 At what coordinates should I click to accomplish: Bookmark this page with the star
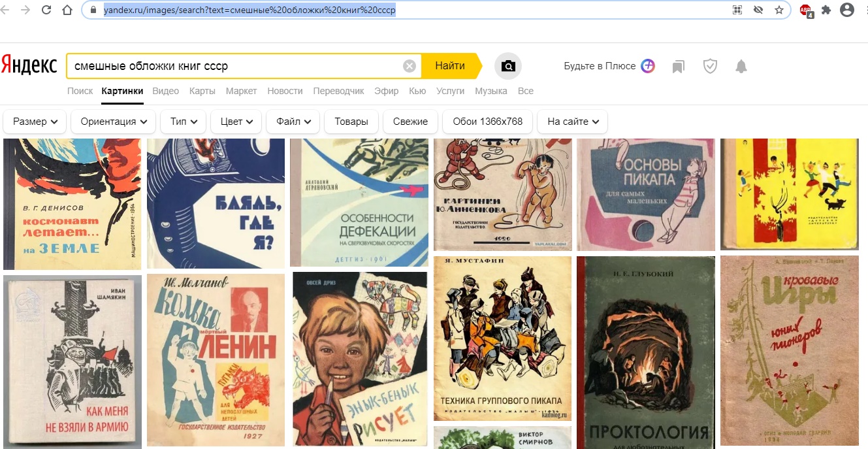click(x=779, y=10)
